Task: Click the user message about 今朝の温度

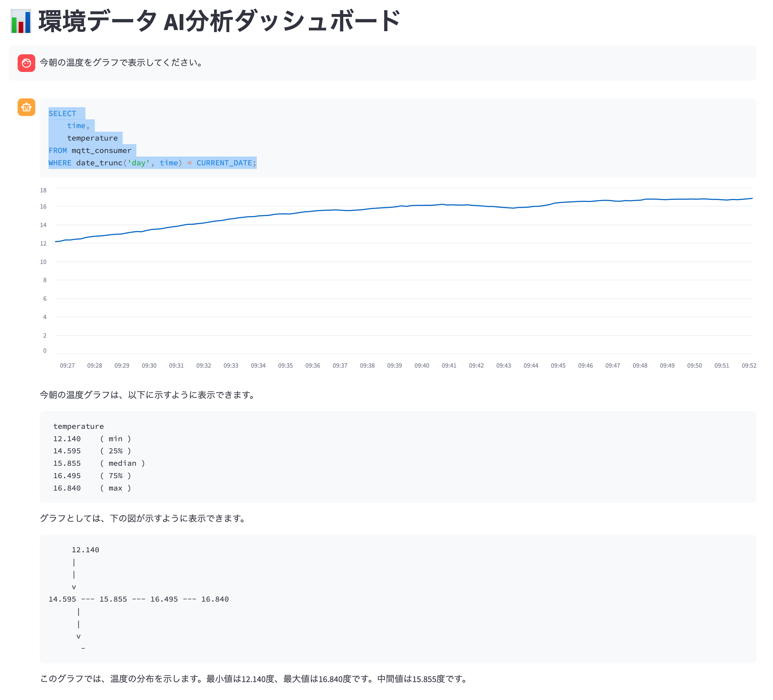Action: click(121, 63)
